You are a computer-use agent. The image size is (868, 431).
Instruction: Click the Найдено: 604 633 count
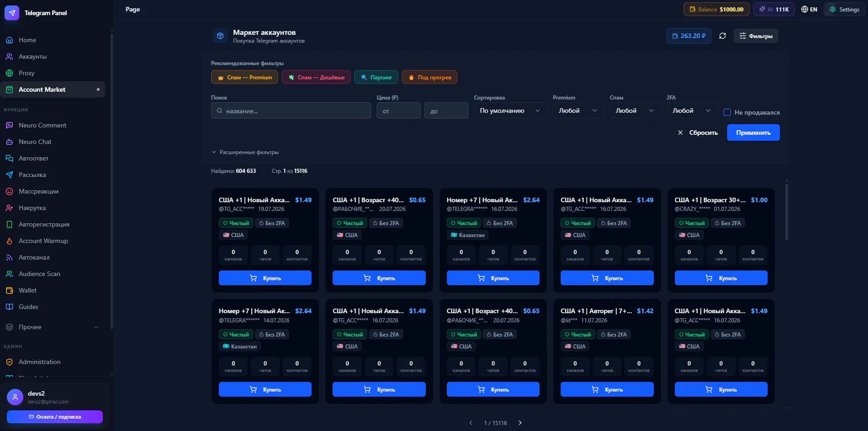[234, 171]
